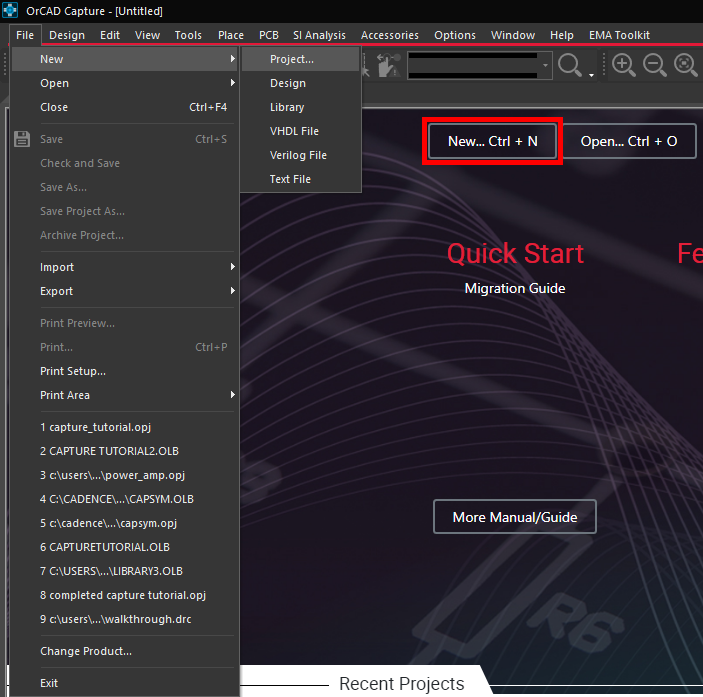The width and height of the screenshot is (703, 697).
Task: Choose Project... from the New submenu
Action: click(301, 59)
